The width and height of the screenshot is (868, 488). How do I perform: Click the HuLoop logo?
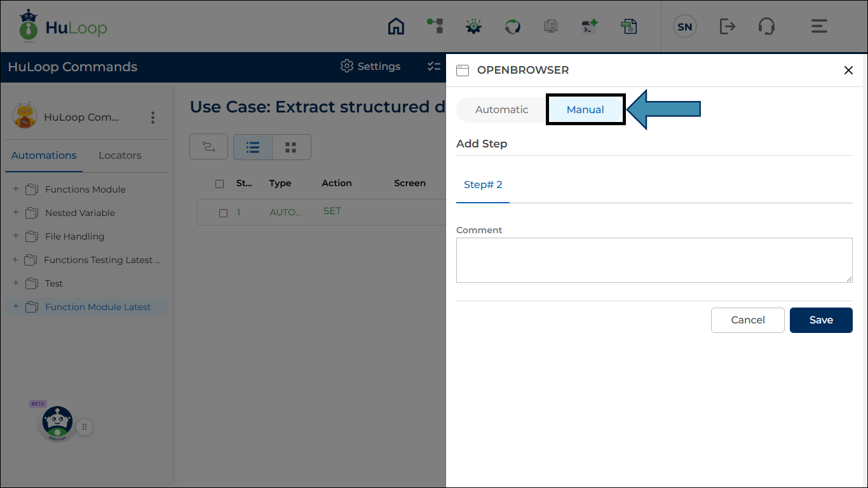62,26
